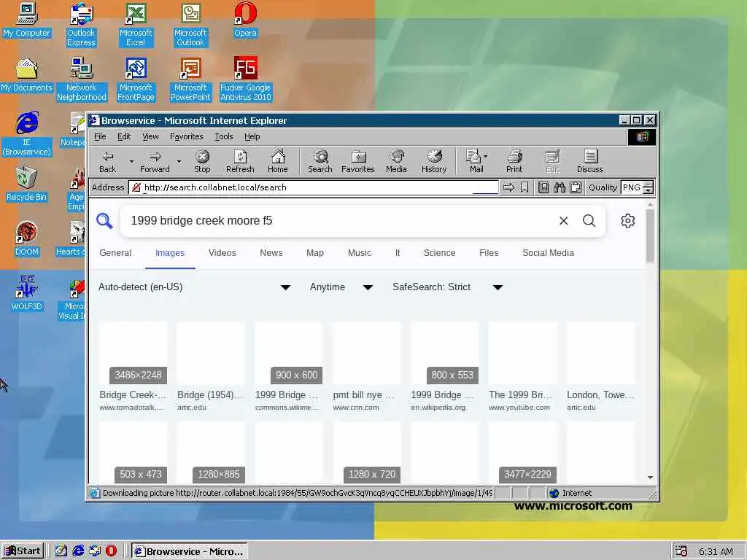Screen dimensions: 747x560
Task: Open the Anytime time range dropdown
Action: 341,287
